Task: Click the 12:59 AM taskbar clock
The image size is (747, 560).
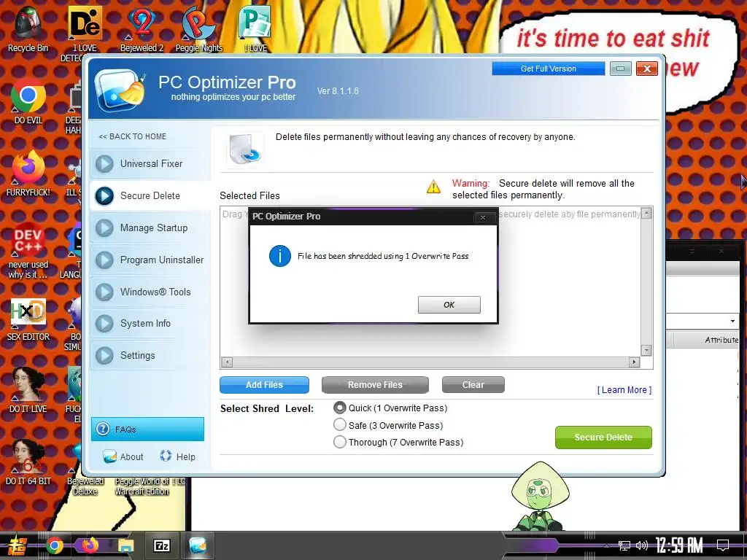Action: coord(679,545)
